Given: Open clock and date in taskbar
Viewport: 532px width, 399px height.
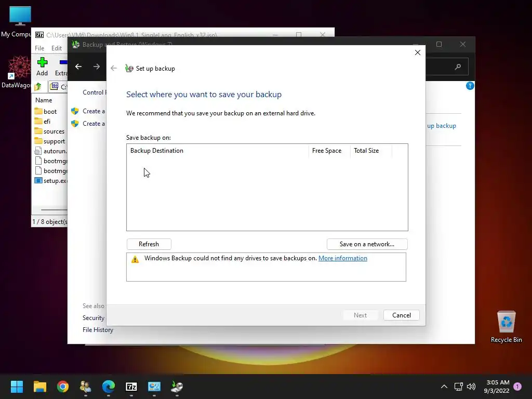Looking at the screenshot, I should click(497, 387).
